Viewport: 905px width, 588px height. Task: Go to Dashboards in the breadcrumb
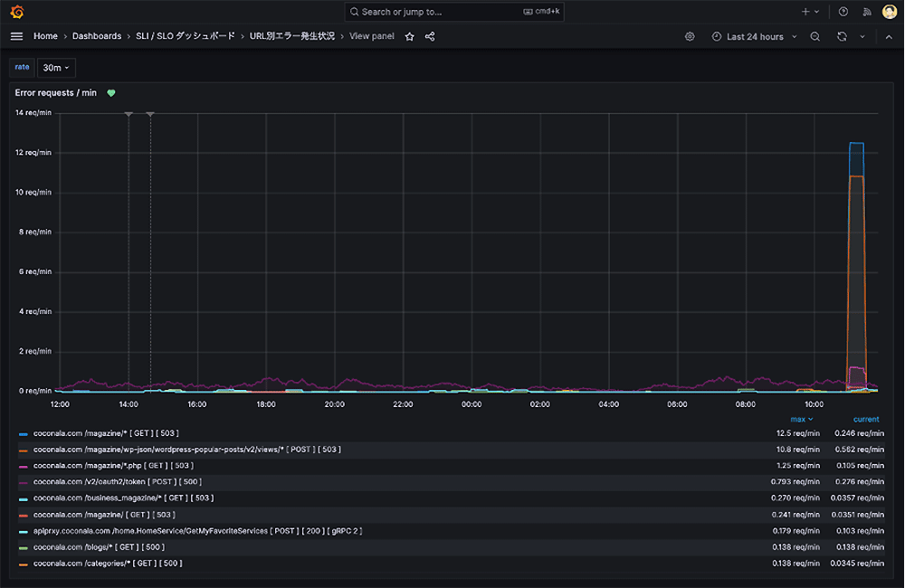(97, 36)
